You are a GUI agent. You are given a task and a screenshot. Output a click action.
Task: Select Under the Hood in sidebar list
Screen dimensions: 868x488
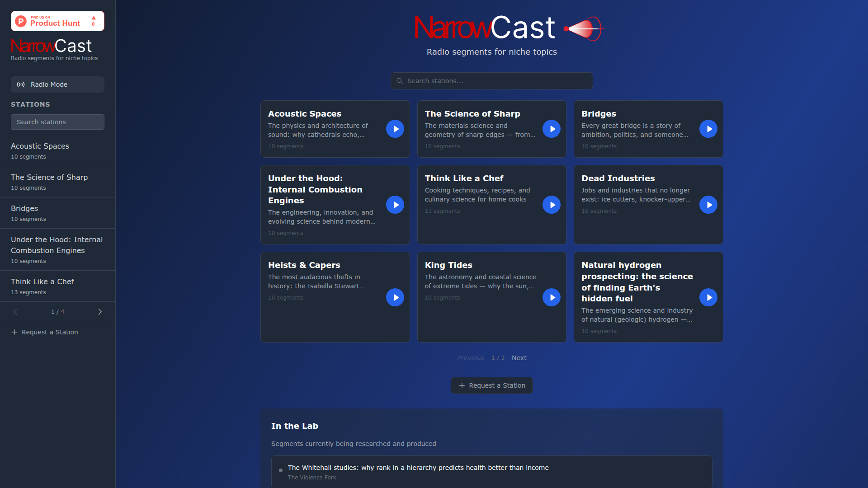(x=57, y=250)
